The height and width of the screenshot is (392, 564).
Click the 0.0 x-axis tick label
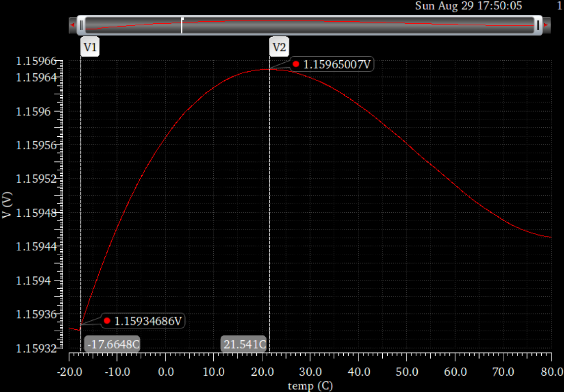(165, 371)
